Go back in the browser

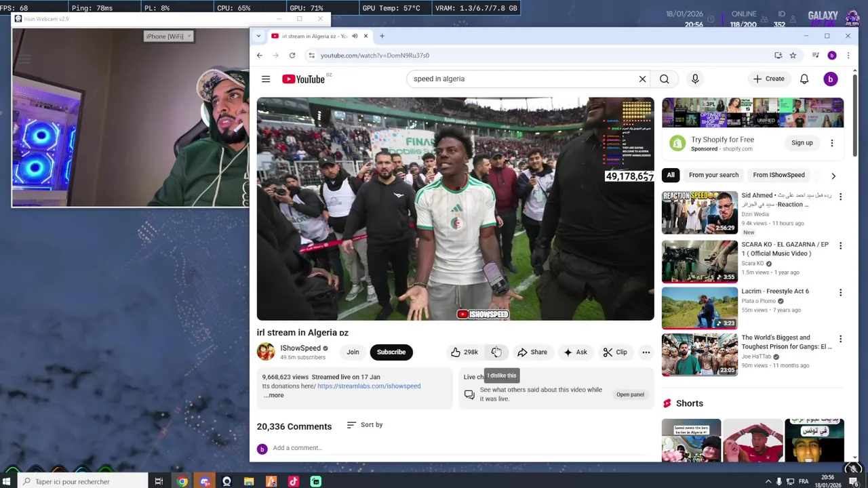(x=259, y=56)
